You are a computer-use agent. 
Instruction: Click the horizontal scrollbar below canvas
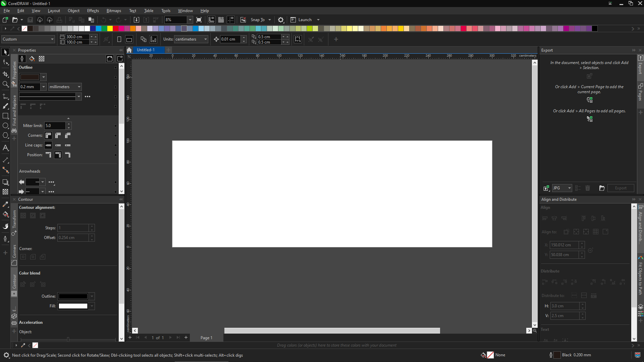tap(332, 331)
